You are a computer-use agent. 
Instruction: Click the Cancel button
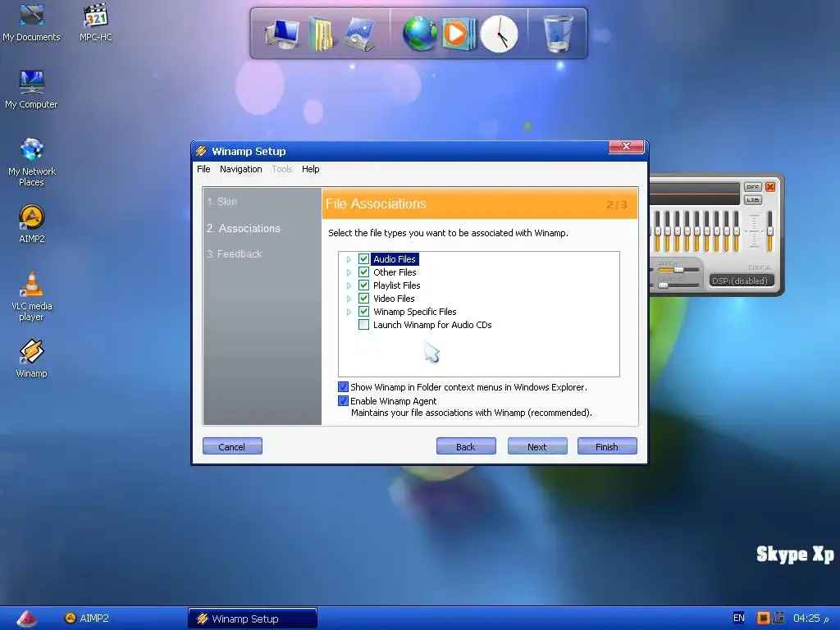coord(232,446)
